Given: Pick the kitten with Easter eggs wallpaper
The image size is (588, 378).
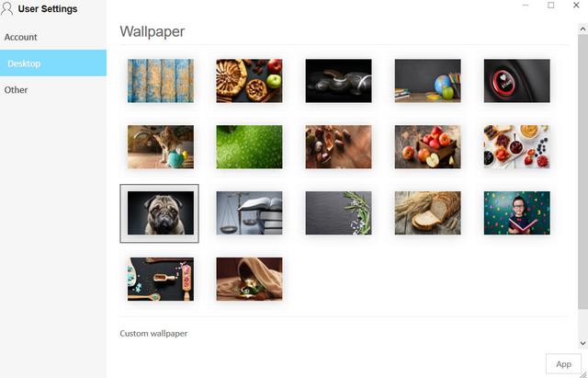Looking at the screenshot, I should coord(161,147).
